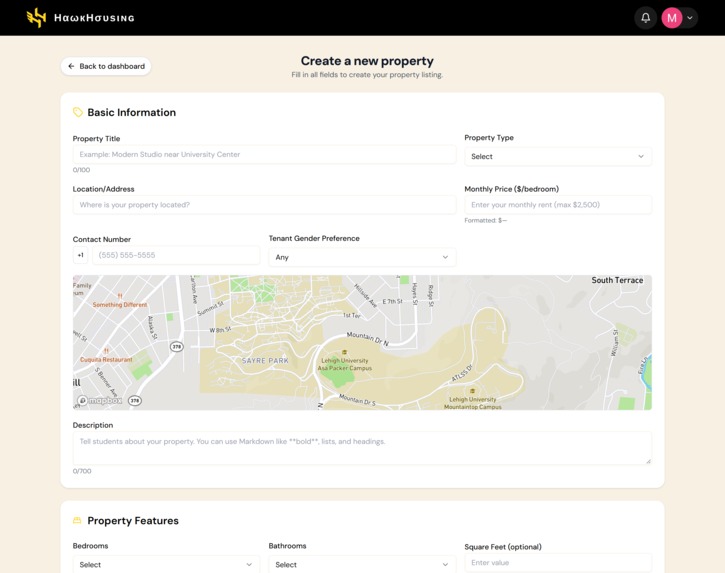Image resolution: width=725 pixels, height=573 pixels.
Task: Click the Property Title field
Action: point(264,154)
